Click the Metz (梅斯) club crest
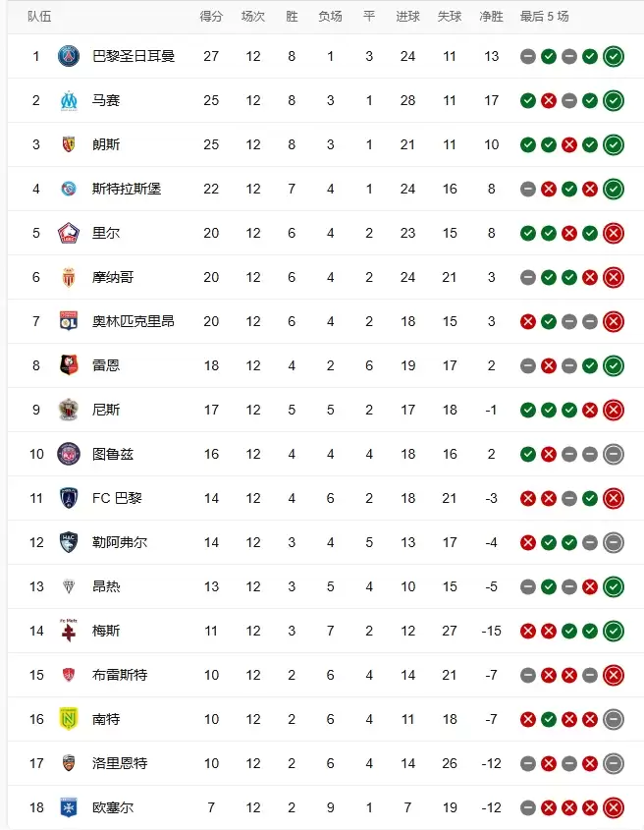The height and width of the screenshot is (830, 644). point(68,631)
